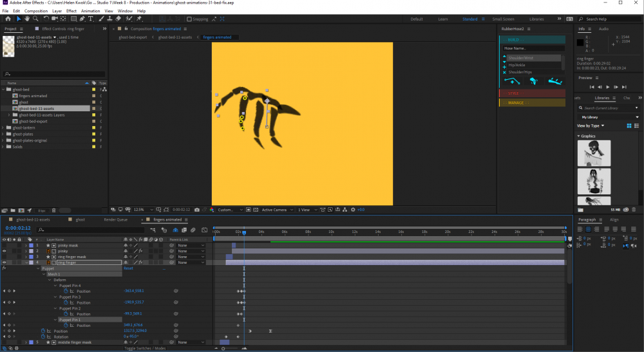Pick the Puppet Pin tool
The height and width of the screenshot is (352, 644).
(x=139, y=19)
